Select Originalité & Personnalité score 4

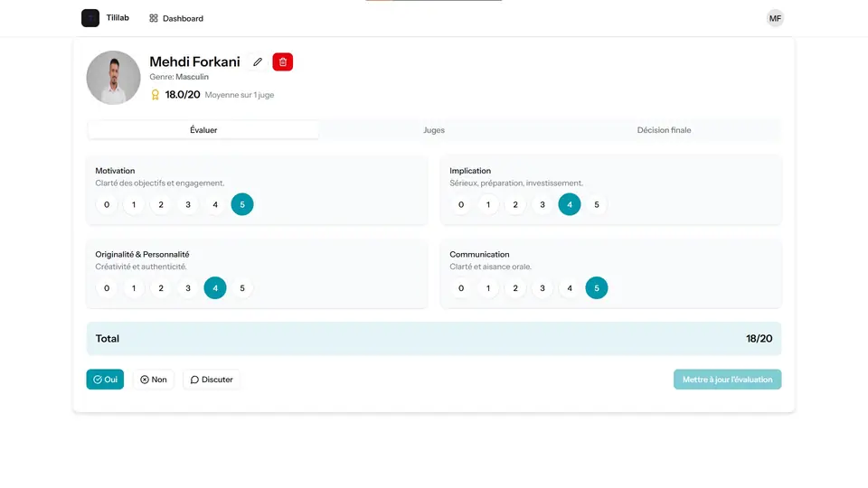tap(215, 288)
